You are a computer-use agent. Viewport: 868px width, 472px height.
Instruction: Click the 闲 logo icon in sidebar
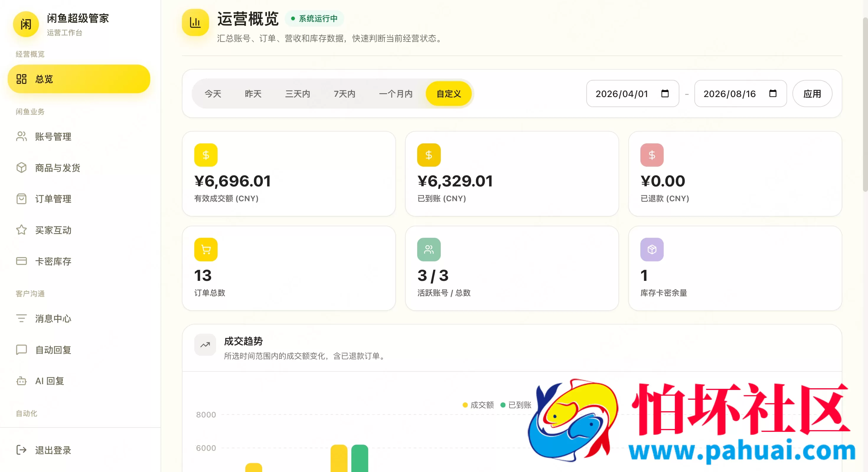[x=26, y=24]
